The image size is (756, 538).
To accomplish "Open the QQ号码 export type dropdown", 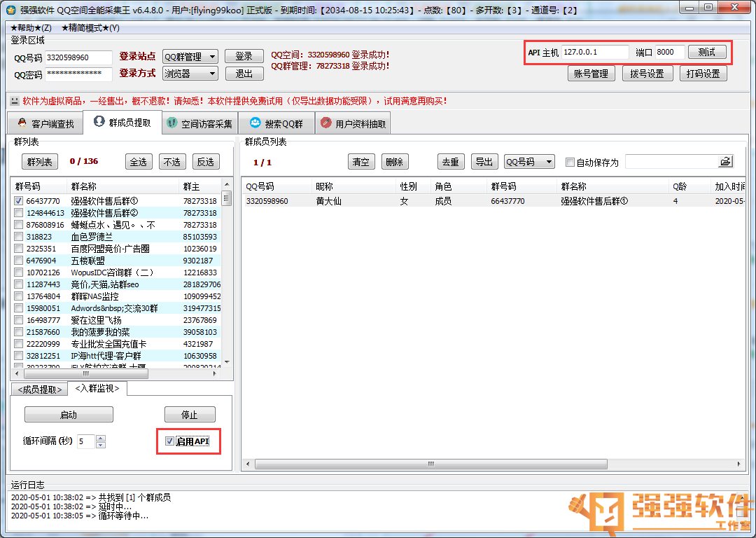I will pos(529,162).
